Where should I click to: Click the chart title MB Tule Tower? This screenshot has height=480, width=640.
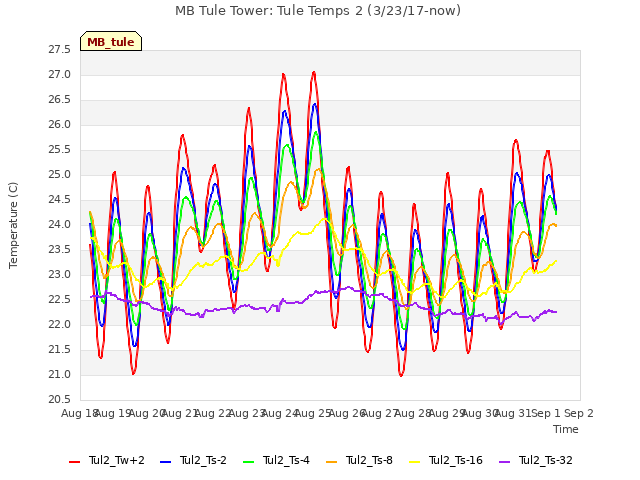click(x=318, y=11)
